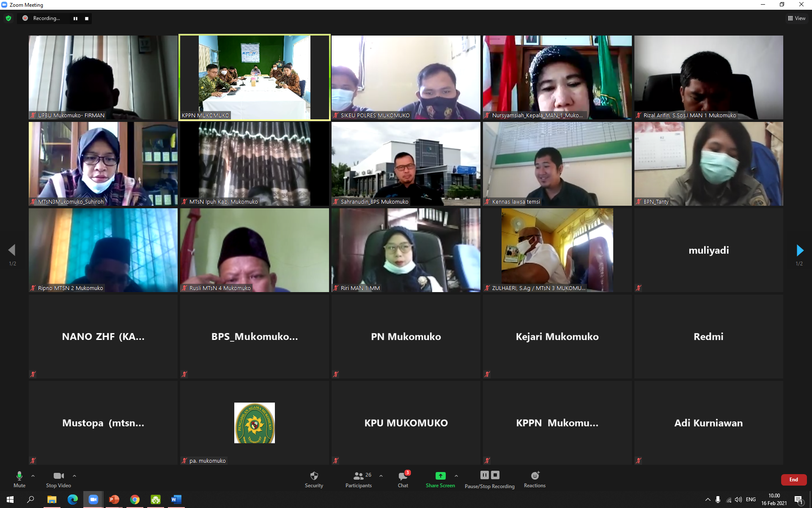Go to next gallery page
This screenshot has width=812, height=508.
tap(800, 250)
